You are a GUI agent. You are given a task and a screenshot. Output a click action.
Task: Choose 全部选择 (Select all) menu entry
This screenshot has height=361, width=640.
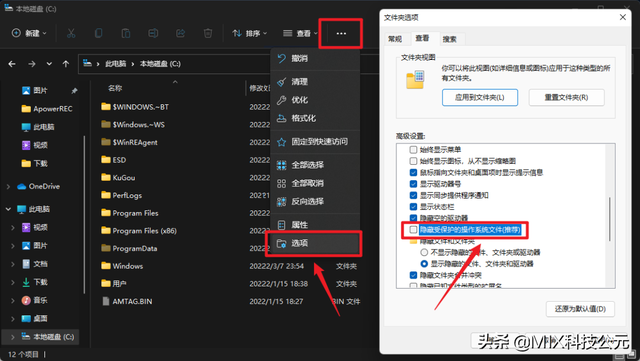click(315, 165)
